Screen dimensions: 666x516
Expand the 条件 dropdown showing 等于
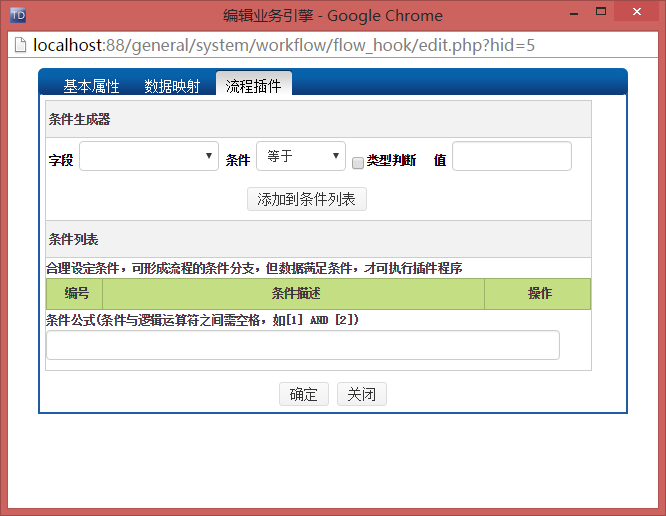(301, 156)
